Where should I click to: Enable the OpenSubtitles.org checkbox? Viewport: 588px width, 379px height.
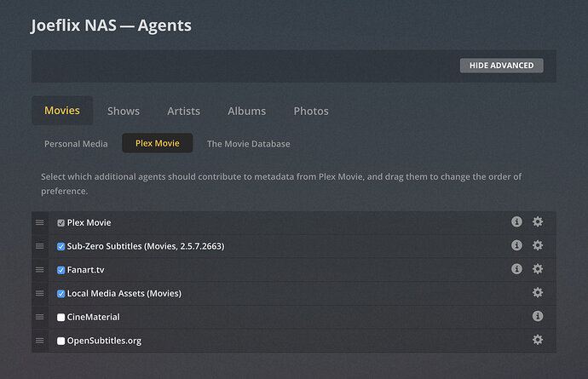point(61,341)
